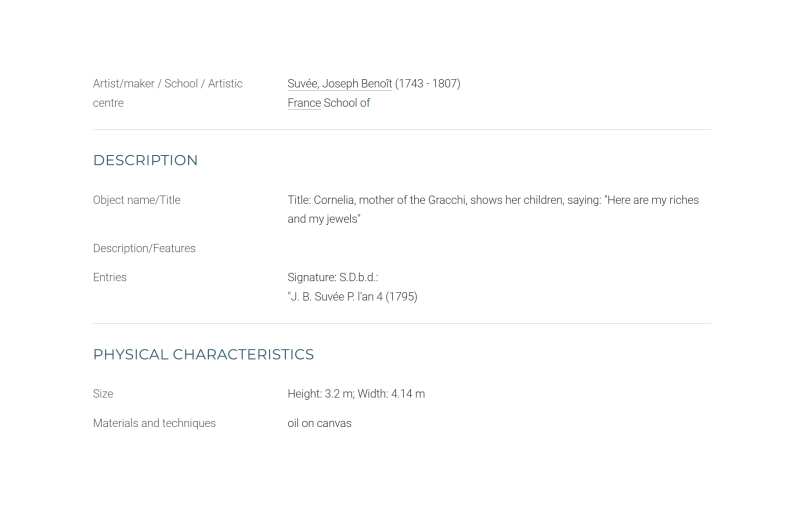The width and height of the screenshot is (800, 507).
Task: Click the divider line above DESCRIPTION
Action: click(402, 130)
